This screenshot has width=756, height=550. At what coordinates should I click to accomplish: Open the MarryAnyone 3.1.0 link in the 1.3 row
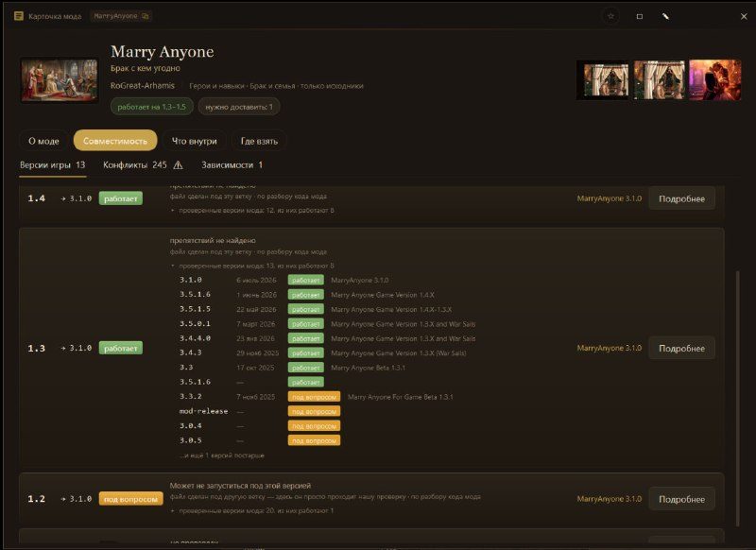tap(609, 348)
